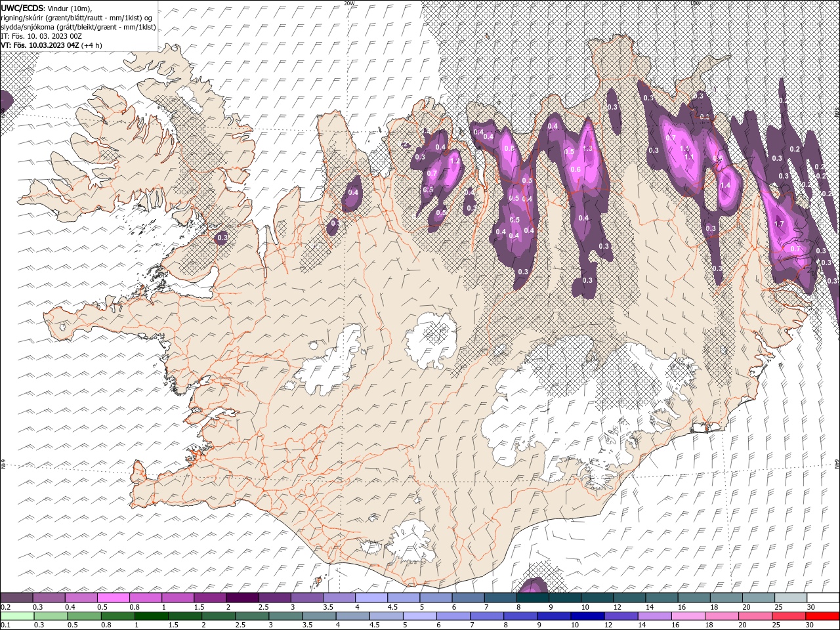
Task: Pick the white 30 swatch ending the snow legend
Action: (x=822, y=598)
